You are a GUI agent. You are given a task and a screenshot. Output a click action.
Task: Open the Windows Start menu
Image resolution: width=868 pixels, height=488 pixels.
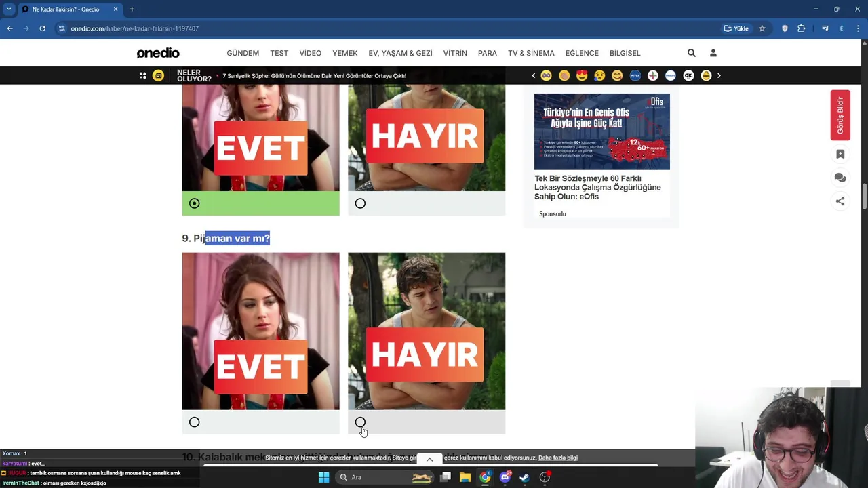click(x=323, y=477)
